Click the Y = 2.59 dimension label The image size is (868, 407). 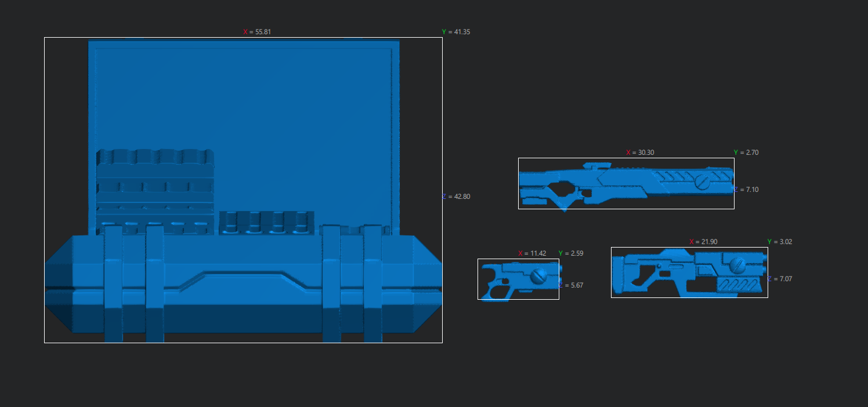tap(571, 253)
